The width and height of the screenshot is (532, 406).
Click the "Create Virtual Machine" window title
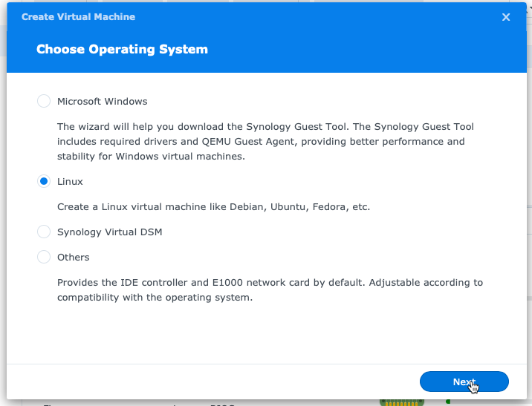(x=78, y=16)
